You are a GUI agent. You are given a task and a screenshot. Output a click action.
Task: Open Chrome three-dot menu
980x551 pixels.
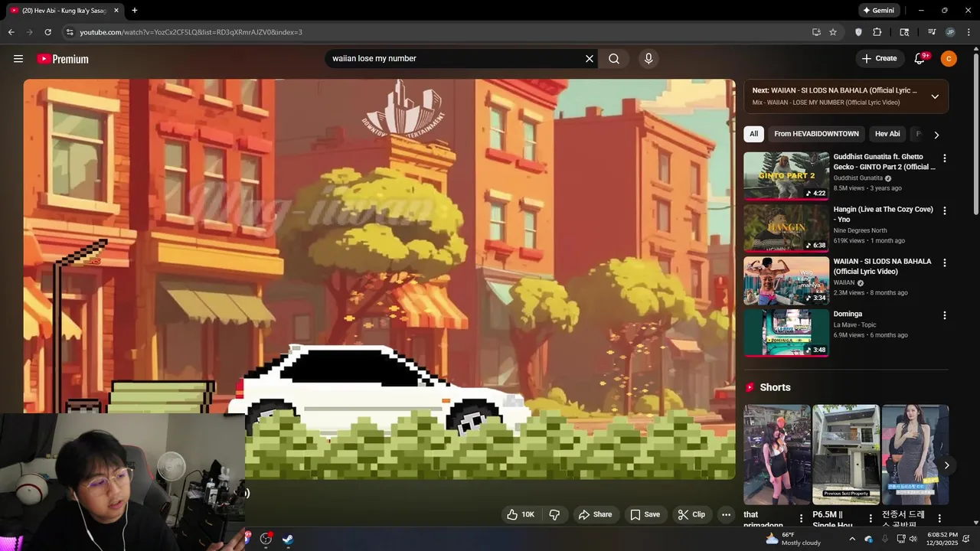point(967,32)
